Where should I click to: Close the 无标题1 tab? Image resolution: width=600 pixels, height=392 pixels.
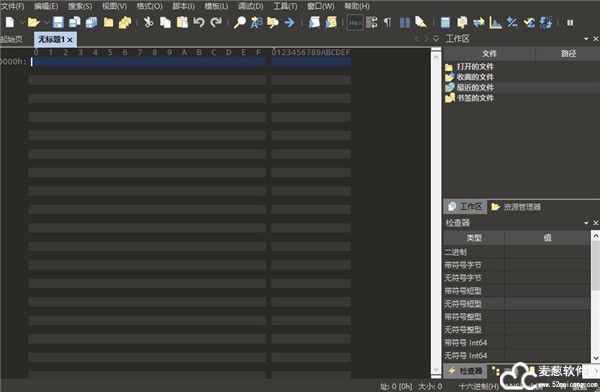click(x=70, y=40)
